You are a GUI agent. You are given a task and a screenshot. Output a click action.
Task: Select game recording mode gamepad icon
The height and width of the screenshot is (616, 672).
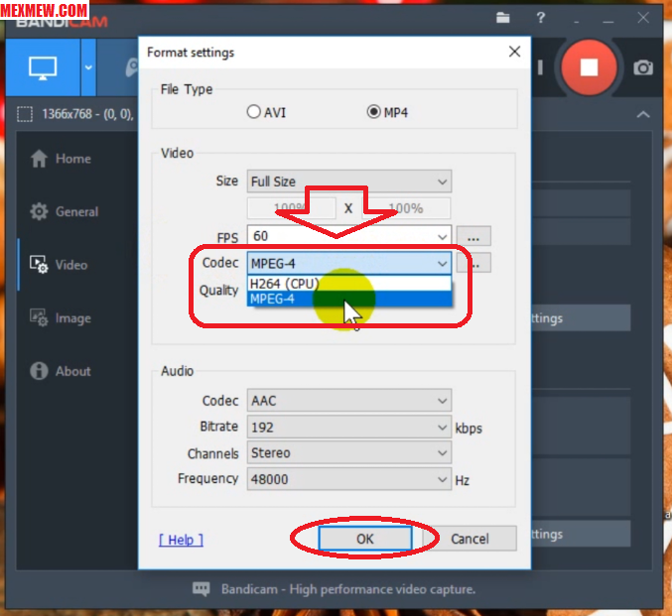pos(131,67)
